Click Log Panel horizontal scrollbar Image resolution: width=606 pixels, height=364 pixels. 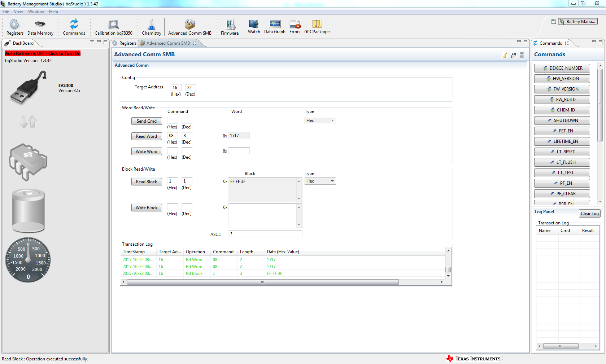[x=561, y=346]
